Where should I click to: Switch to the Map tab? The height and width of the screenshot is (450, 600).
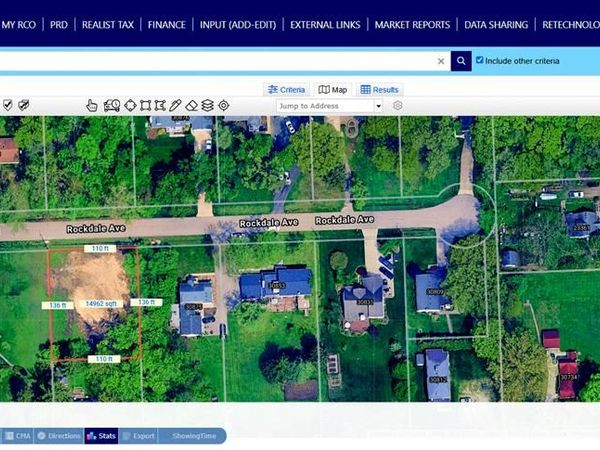coord(333,90)
